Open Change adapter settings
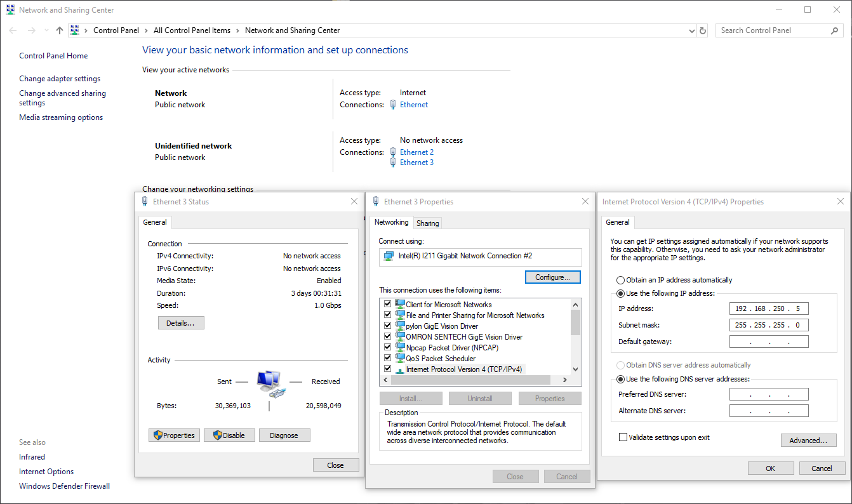Viewport: 852px width, 504px height. click(60, 79)
